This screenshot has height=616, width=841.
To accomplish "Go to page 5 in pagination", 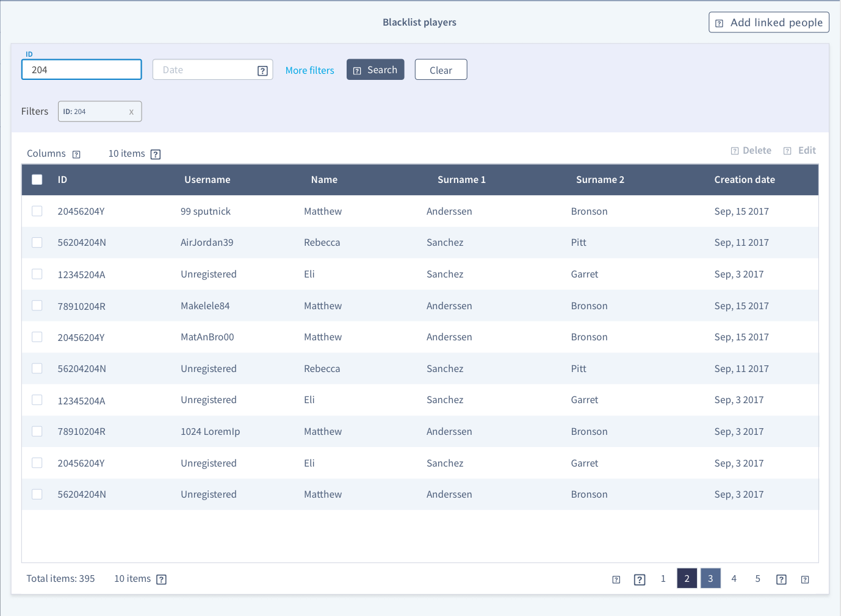I will (757, 579).
